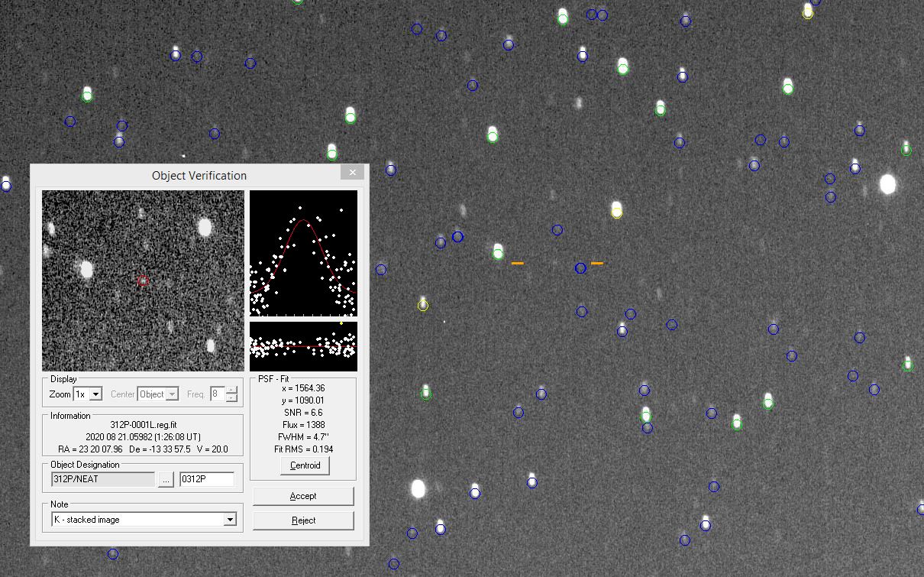Screen dimensions: 924x577
Task: Accept the object verification
Action: pyautogui.click(x=303, y=496)
